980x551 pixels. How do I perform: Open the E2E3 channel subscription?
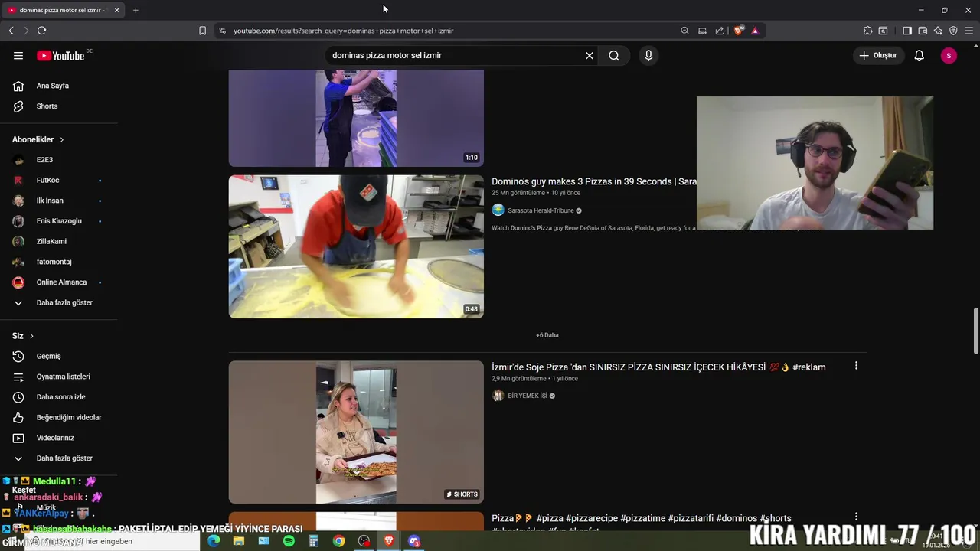[x=44, y=160]
